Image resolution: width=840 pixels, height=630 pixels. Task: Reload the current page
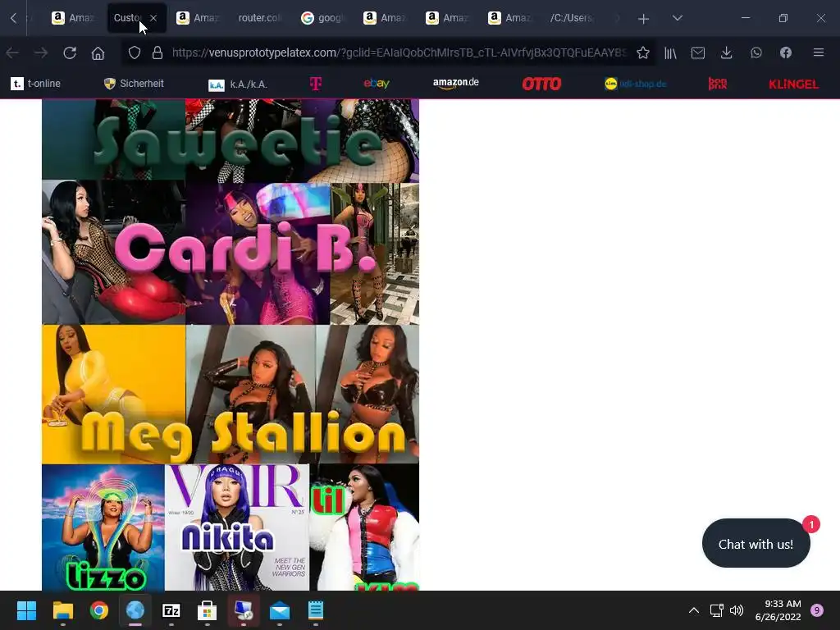tap(70, 53)
